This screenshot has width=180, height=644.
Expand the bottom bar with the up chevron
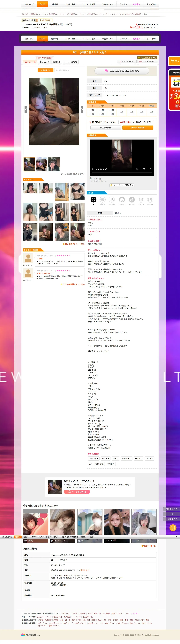pos(176,537)
